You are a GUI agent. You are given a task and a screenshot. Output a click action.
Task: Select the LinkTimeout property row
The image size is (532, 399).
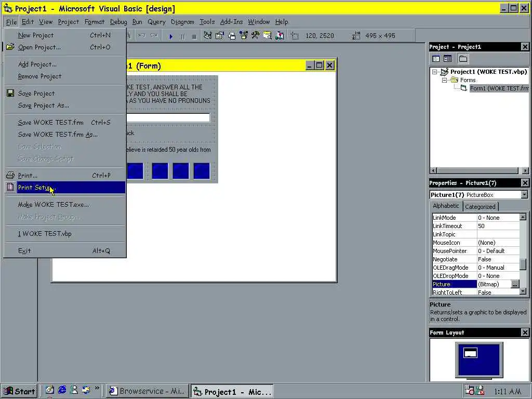pos(476,226)
